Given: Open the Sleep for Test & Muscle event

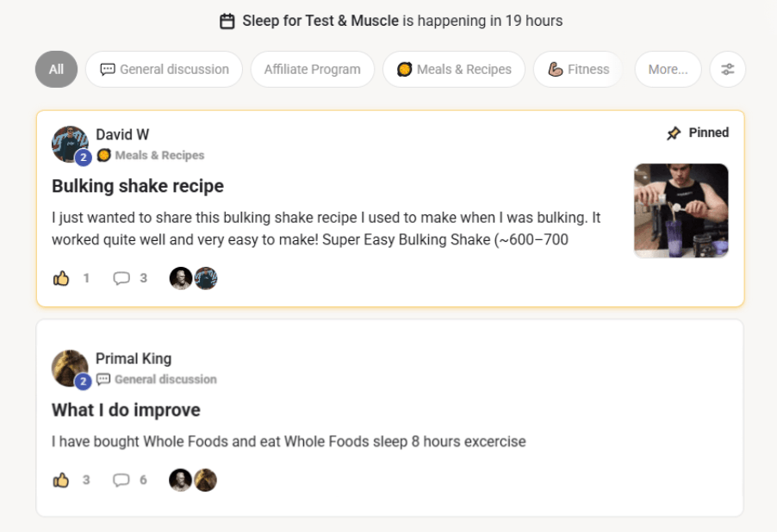Looking at the screenshot, I should 320,21.
